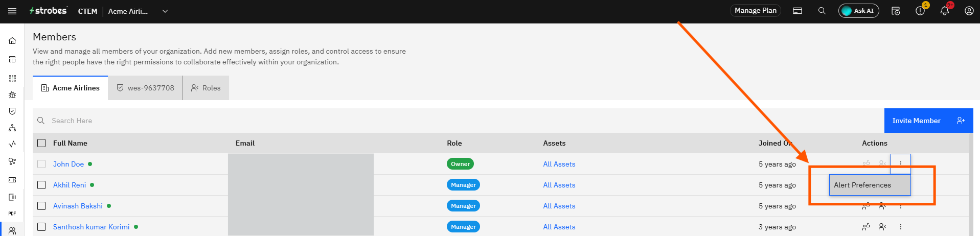This screenshot has height=236, width=980.
Task: Click the Assets column header
Action: point(554,143)
